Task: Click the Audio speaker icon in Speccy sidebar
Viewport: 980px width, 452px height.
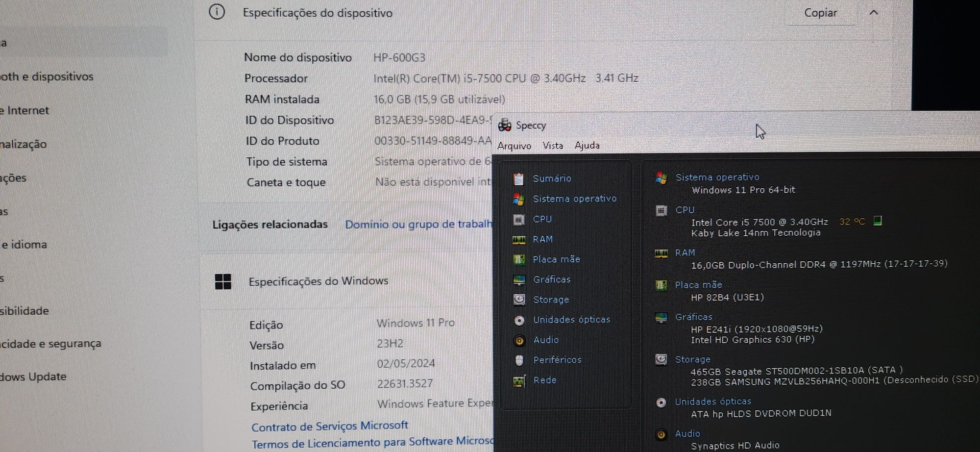Action: [519, 340]
